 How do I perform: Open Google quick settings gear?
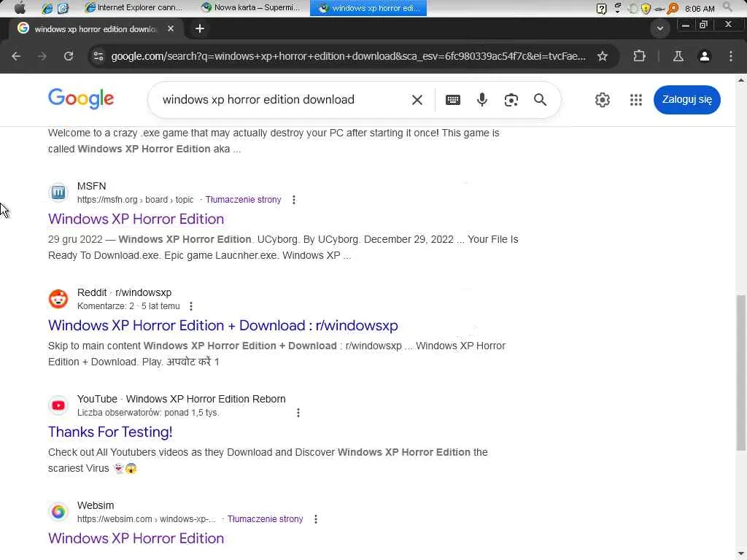click(x=602, y=99)
